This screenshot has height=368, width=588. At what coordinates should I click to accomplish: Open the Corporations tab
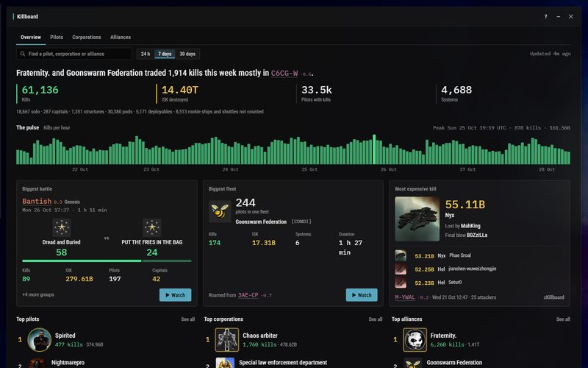[x=87, y=38]
